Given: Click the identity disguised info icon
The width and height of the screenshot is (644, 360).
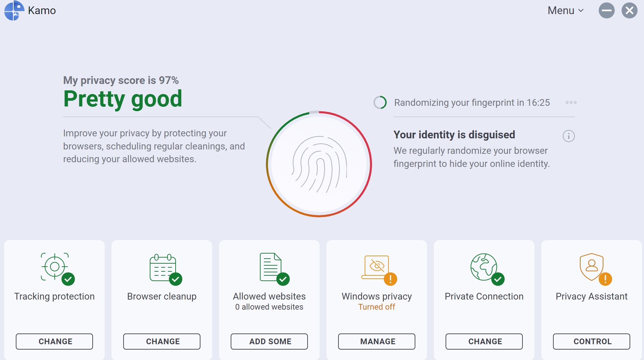Looking at the screenshot, I should pos(568,136).
